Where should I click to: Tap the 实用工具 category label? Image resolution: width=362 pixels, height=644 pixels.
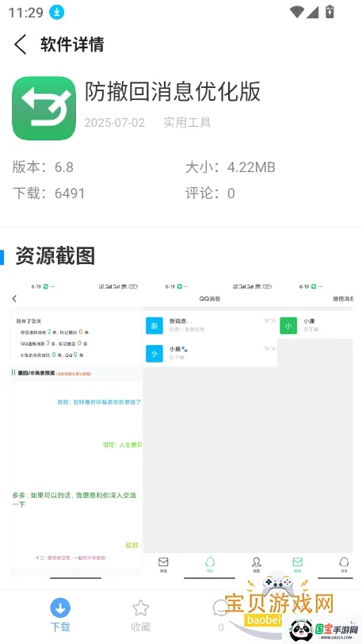click(187, 122)
